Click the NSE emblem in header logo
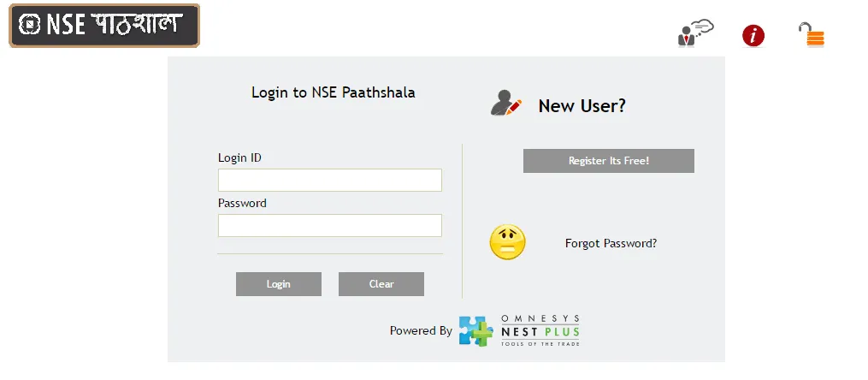The width and height of the screenshot is (868, 380). 30,25
